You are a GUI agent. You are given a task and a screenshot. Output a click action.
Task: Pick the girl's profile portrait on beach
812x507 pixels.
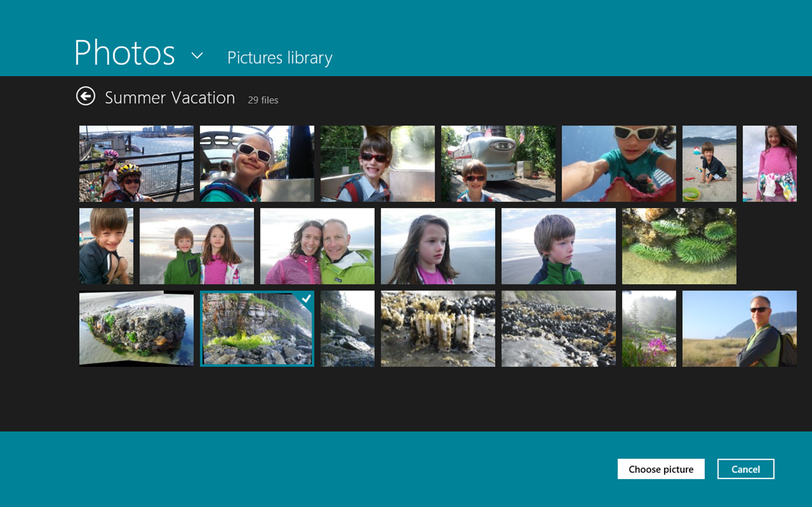438,246
